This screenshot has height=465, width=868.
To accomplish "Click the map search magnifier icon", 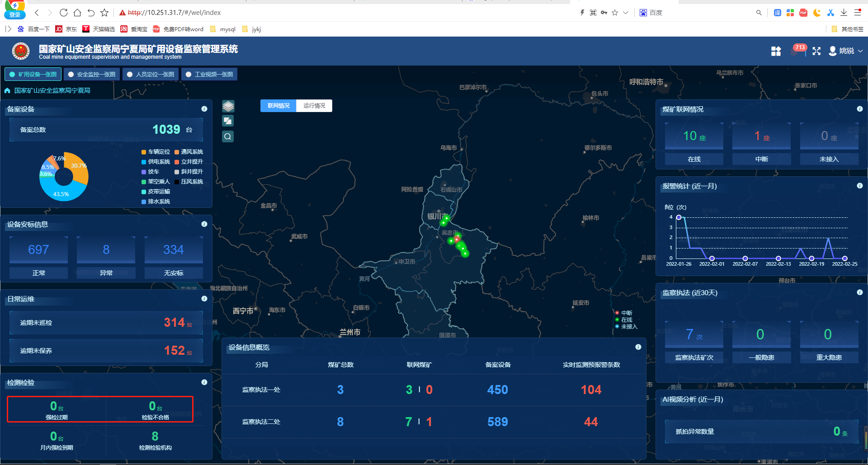I will point(228,136).
